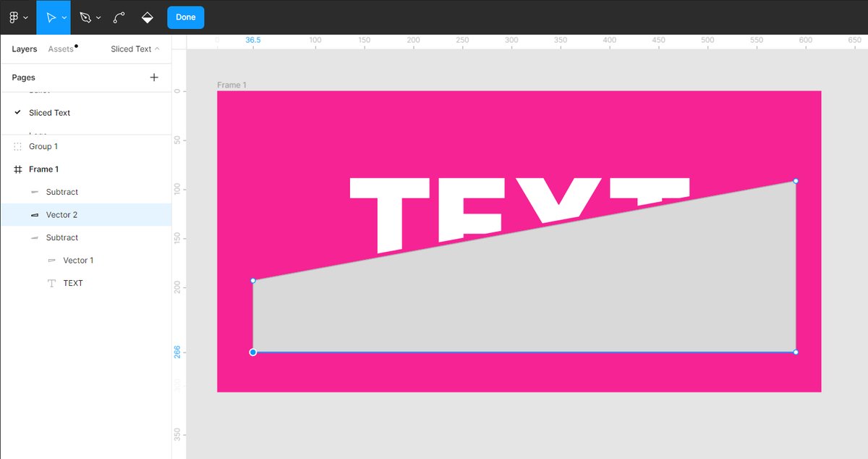Click the Vector 1 layer icon
The height and width of the screenshot is (459, 868).
(x=51, y=261)
